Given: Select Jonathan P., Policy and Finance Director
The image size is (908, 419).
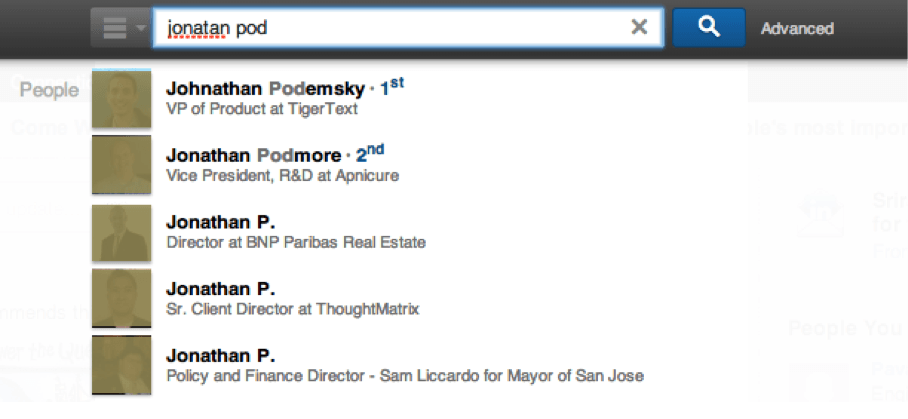Looking at the screenshot, I should [420, 365].
